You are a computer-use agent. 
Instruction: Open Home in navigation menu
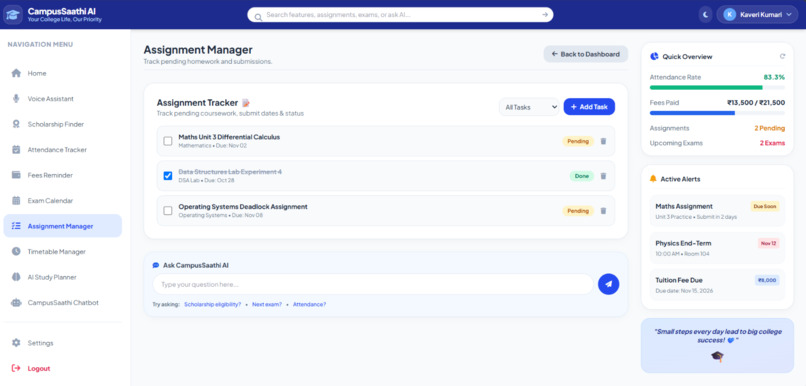[63, 73]
